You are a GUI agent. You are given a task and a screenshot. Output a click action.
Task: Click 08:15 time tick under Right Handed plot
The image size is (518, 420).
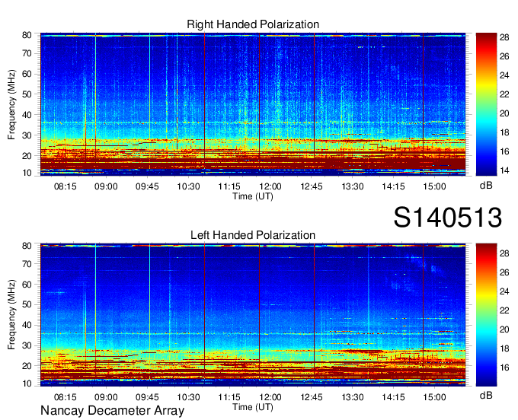point(65,186)
